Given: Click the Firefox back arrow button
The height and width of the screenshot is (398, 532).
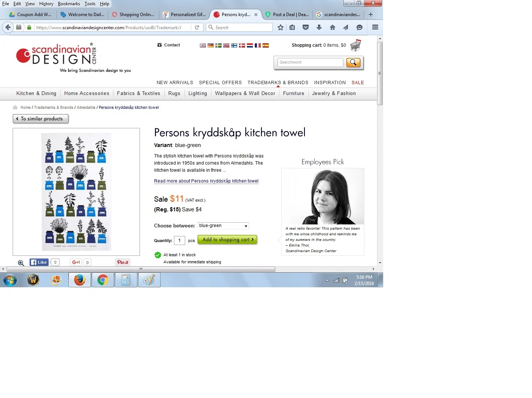Looking at the screenshot, I should click(8, 27).
